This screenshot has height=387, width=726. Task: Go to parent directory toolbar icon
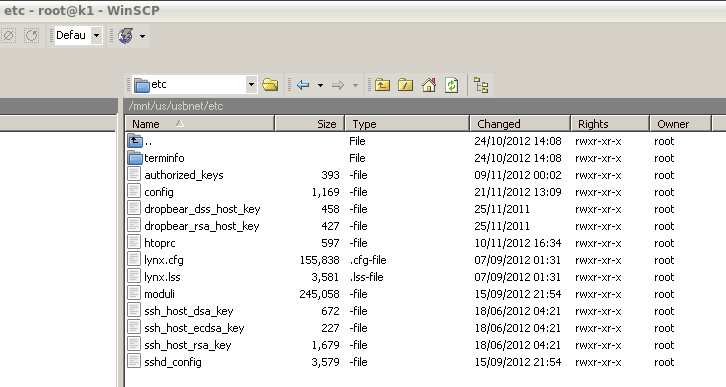tap(382, 85)
